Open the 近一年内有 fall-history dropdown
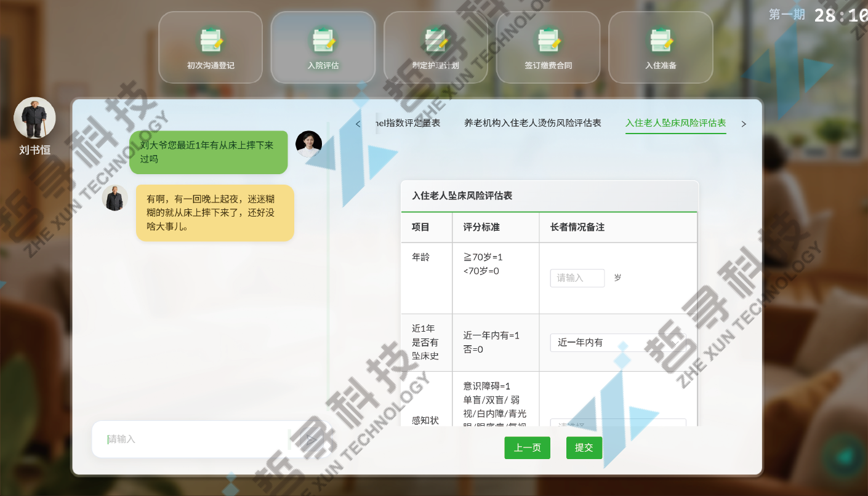 pos(618,343)
